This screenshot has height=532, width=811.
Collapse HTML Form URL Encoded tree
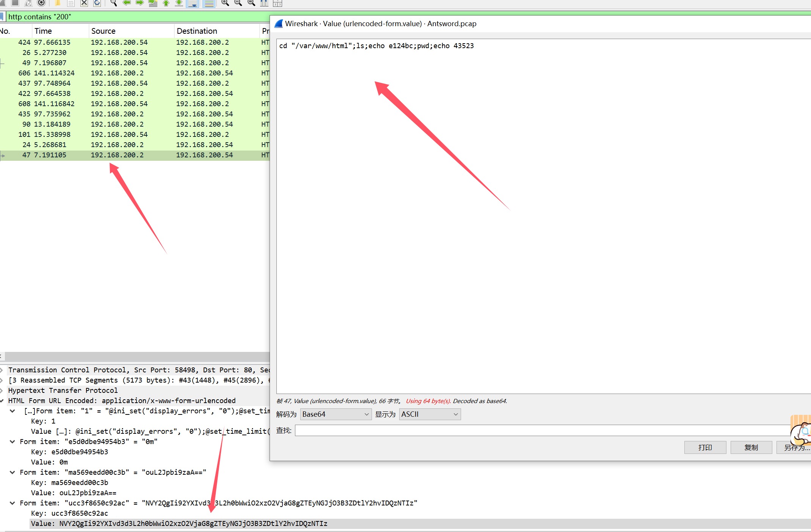[2, 401]
